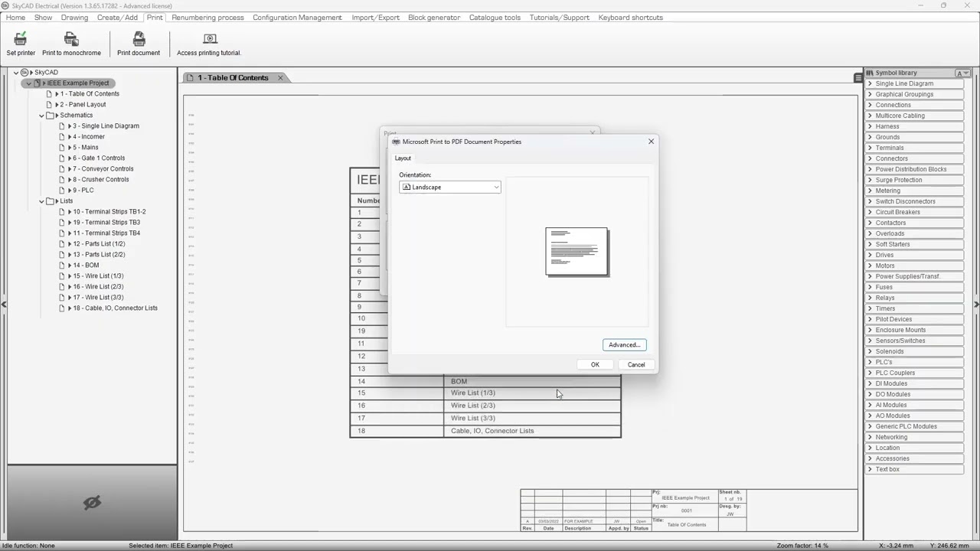
Task: Expand Relays symbol category
Action: coord(870,298)
